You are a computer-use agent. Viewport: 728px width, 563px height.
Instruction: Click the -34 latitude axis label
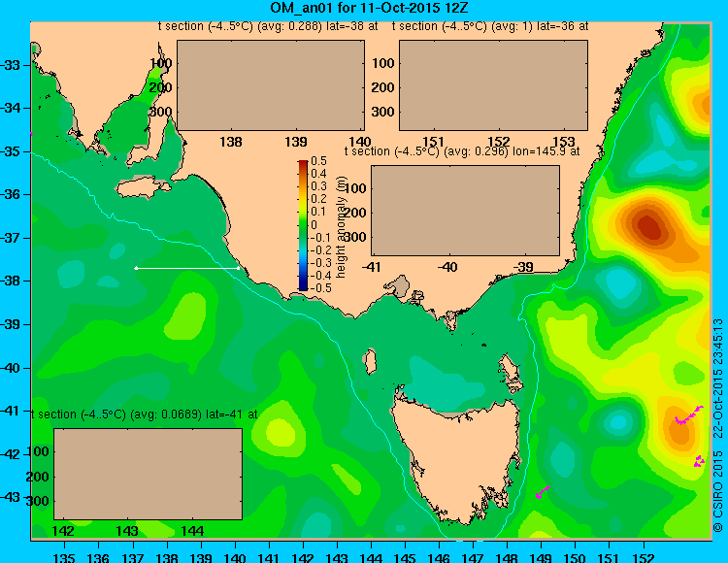(11, 108)
